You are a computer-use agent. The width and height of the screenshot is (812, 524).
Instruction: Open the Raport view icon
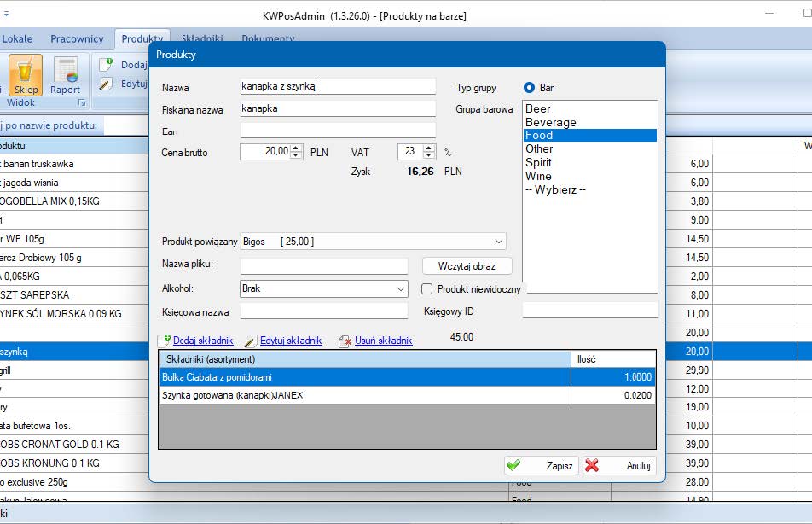tap(65, 73)
